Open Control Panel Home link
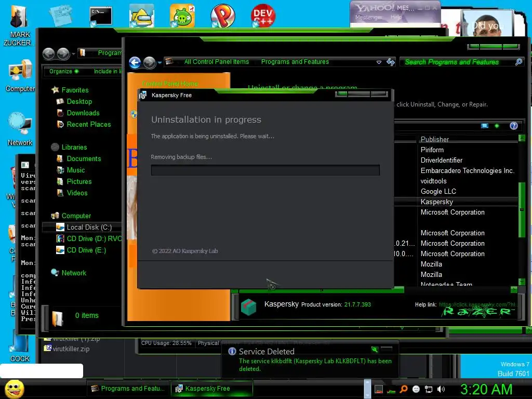Screen dimensions: 532x399 pyautogui.click(x=170, y=84)
